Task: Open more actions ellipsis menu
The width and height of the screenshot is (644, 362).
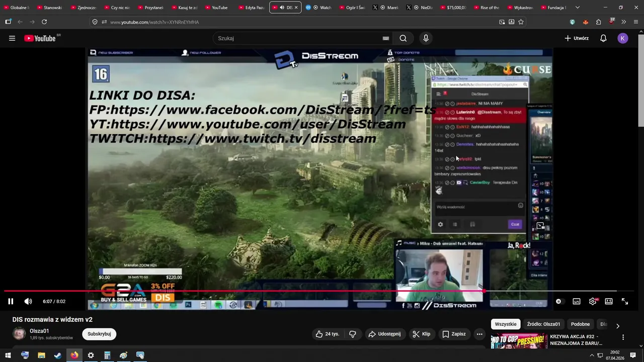Action: pyautogui.click(x=479, y=334)
